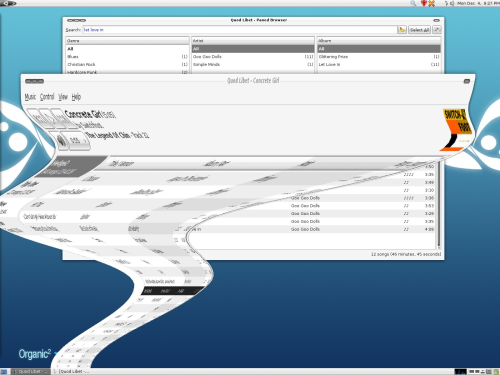
Task: Click the speaker volume icon in system panel
Action: [452, 3]
